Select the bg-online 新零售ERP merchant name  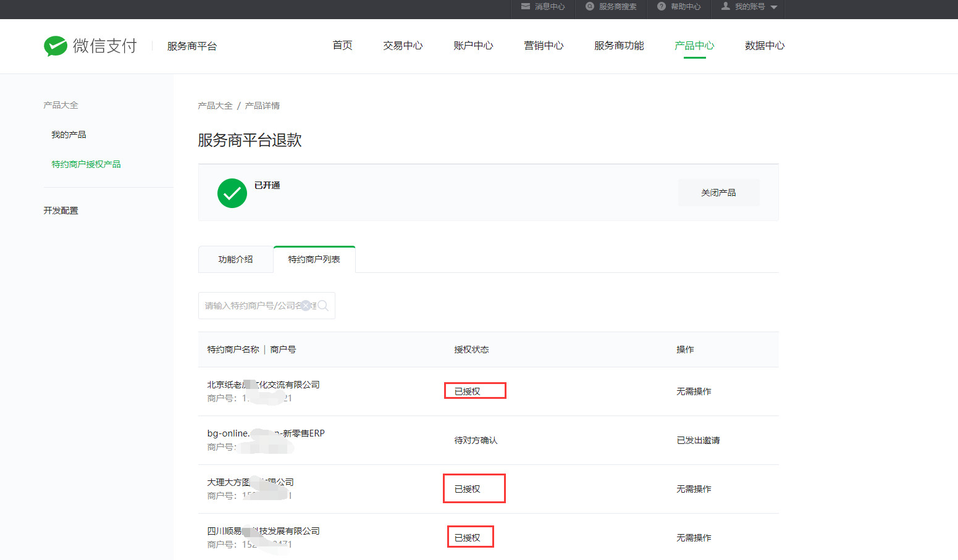266,433
